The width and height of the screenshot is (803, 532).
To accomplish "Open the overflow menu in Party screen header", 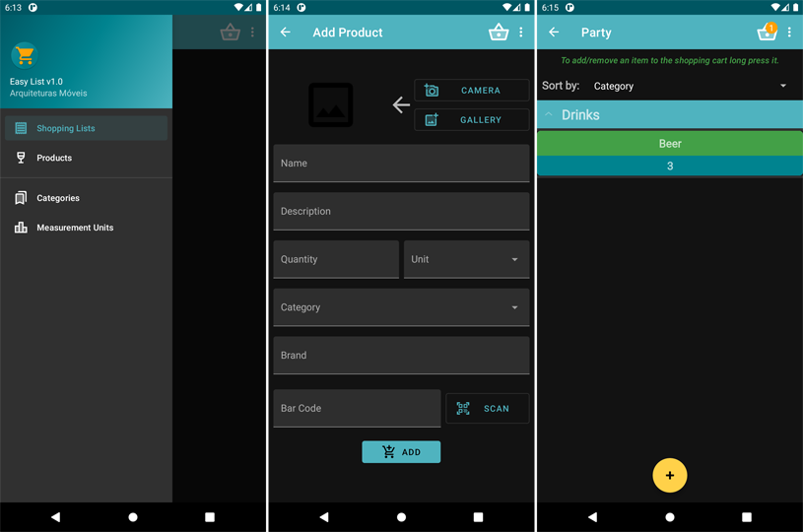I will click(789, 33).
